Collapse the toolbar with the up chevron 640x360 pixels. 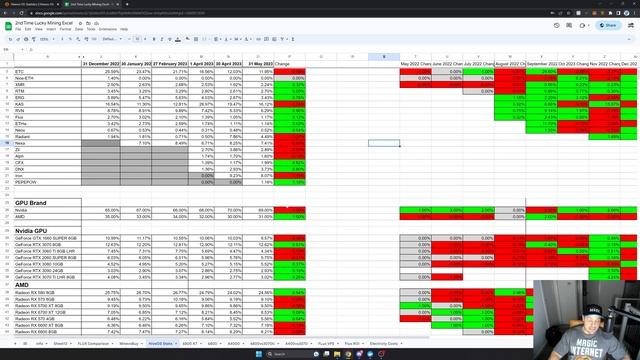point(629,39)
